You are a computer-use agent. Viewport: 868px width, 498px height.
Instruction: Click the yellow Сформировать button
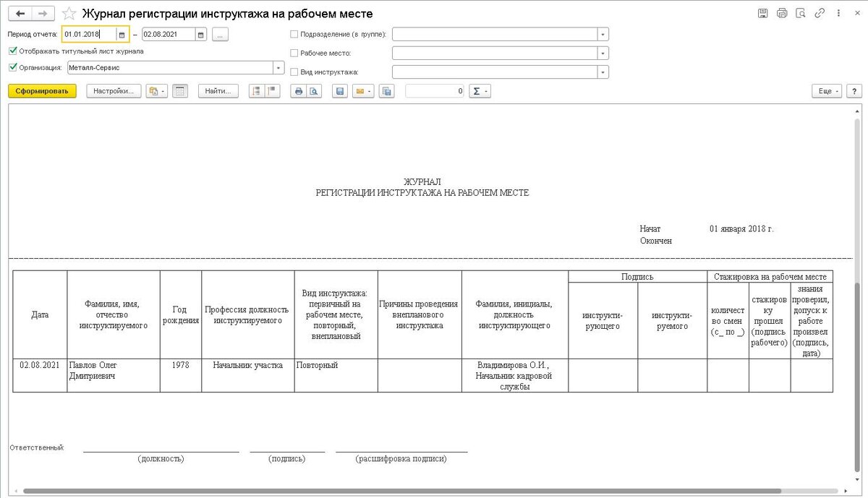pyautogui.click(x=42, y=91)
